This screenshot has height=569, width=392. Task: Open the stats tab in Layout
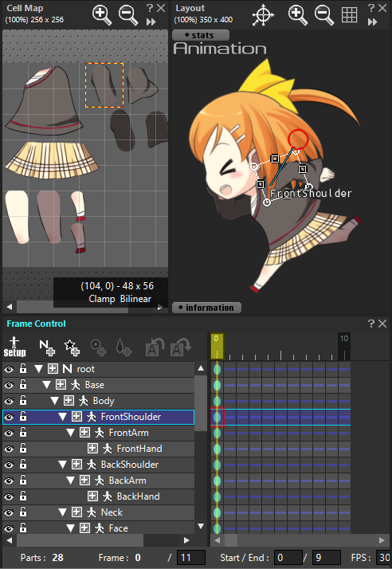(201, 35)
